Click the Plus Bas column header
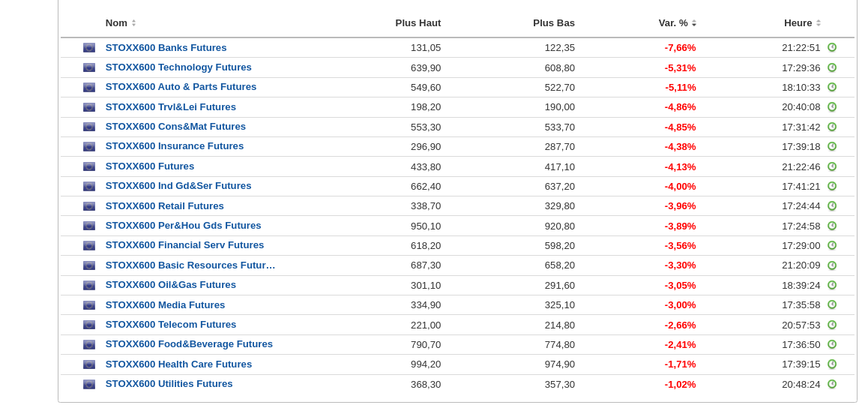Image resolution: width=868 pixels, height=411 pixels. coord(554,23)
